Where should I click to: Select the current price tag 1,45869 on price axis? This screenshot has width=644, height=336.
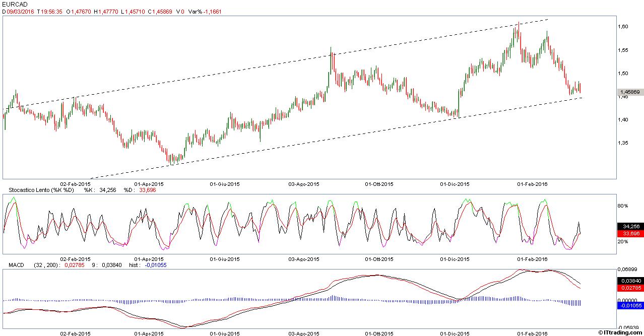[630, 92]
